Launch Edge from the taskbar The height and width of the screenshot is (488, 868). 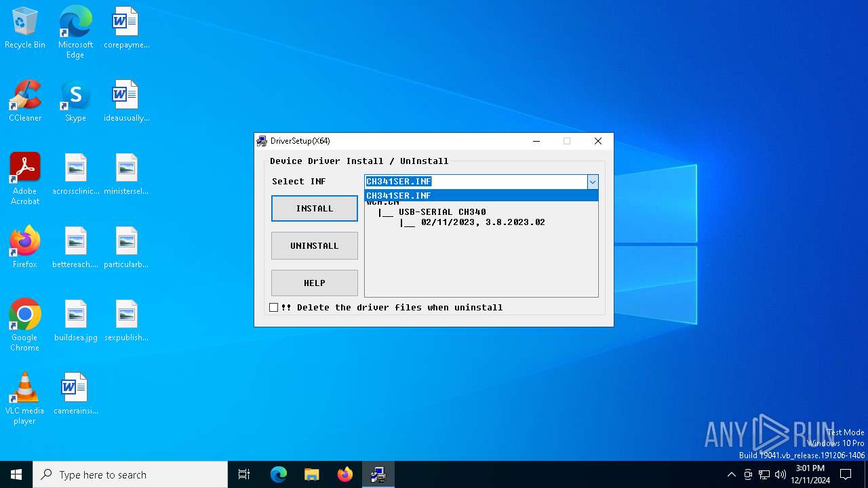[x=279, y=474]
